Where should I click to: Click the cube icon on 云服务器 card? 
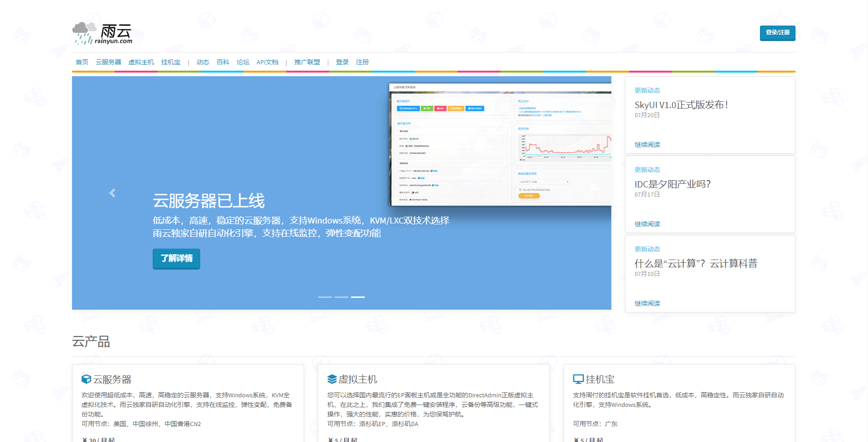(86, 378)
